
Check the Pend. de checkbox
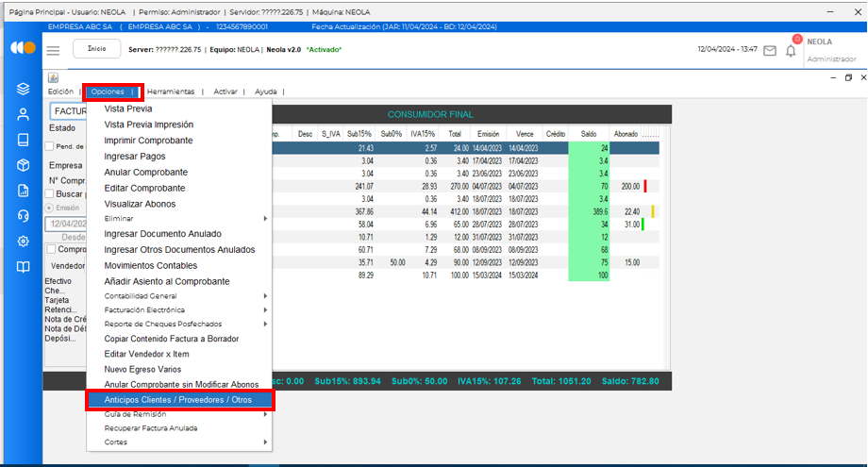(x=50, y=146)
